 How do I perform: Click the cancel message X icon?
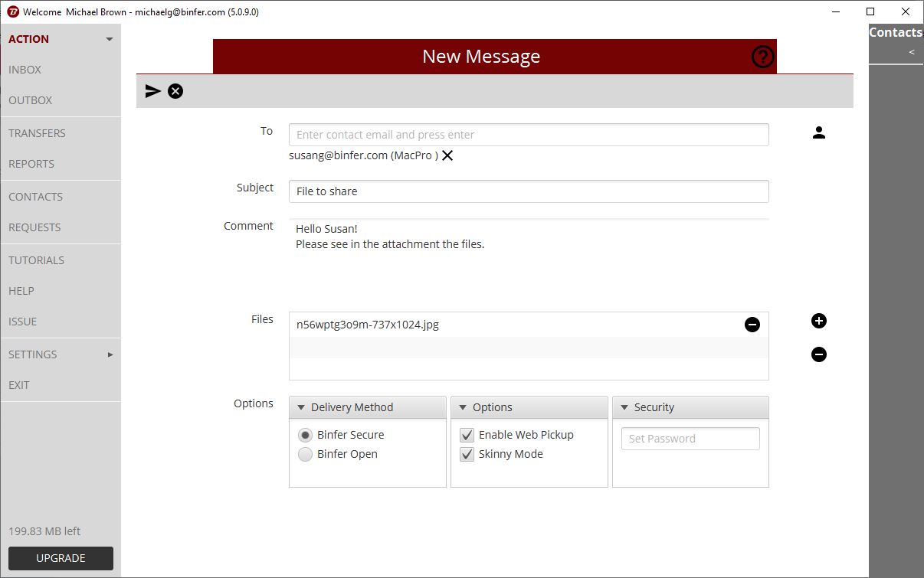(x=175, y=91)
